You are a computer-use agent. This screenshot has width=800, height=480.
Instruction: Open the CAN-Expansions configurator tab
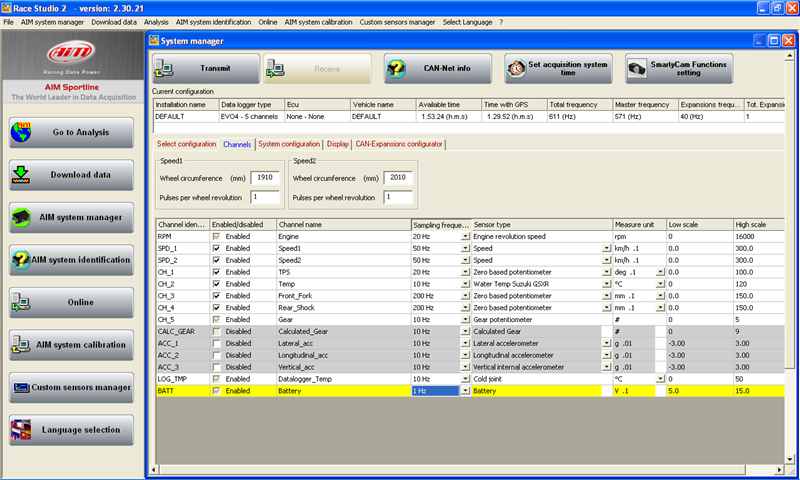click(x=399, y=144)
